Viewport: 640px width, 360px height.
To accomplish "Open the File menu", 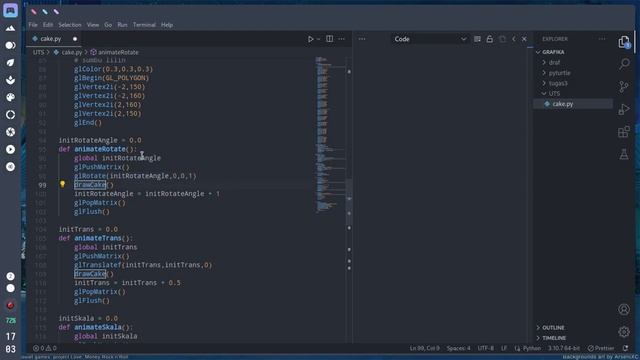I will pyautogui.click(x=33, y=25).
